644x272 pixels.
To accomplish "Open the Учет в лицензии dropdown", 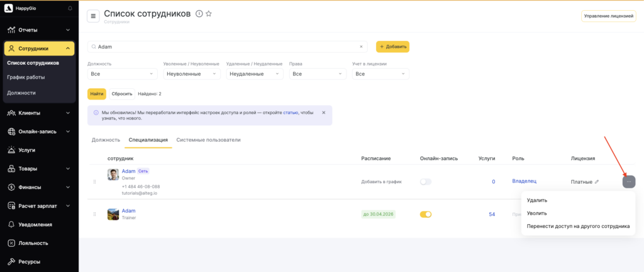I will (380, 74).
